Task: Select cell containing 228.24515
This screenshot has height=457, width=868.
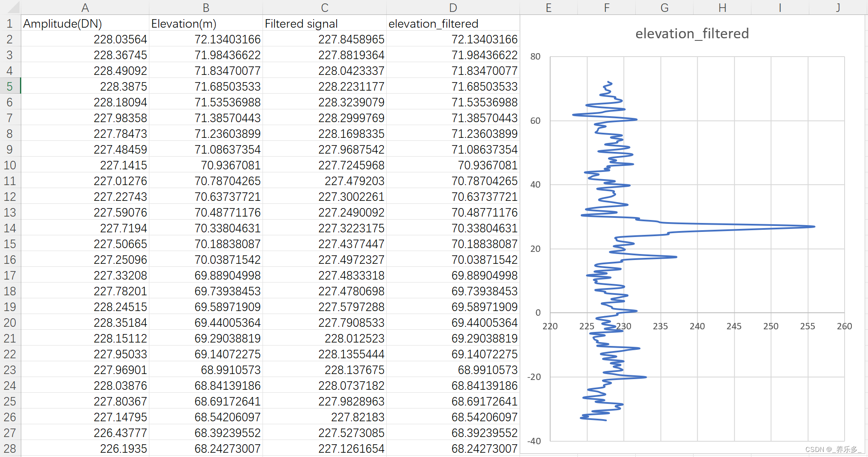Action: (x=85, y=307)
